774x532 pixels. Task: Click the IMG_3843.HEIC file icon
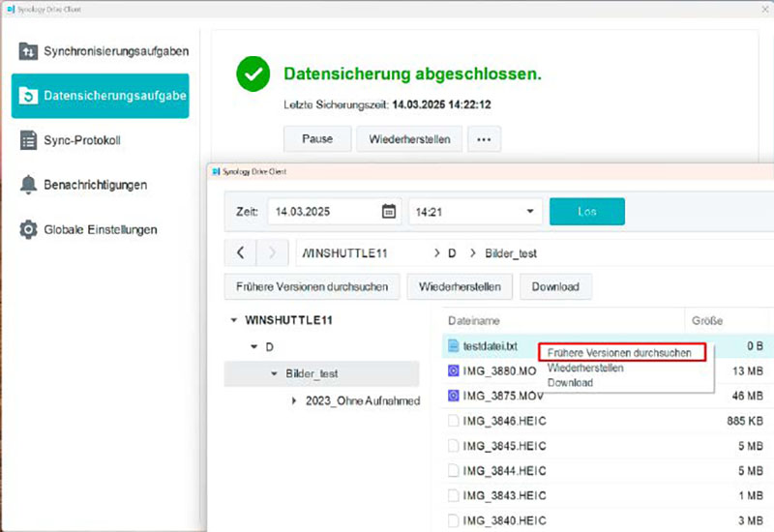[x=453, y=495]
